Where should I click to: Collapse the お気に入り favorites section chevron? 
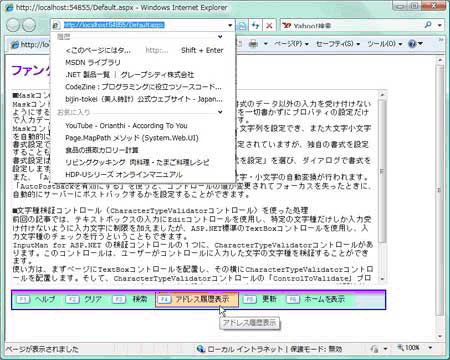click(x=220, y=112)
